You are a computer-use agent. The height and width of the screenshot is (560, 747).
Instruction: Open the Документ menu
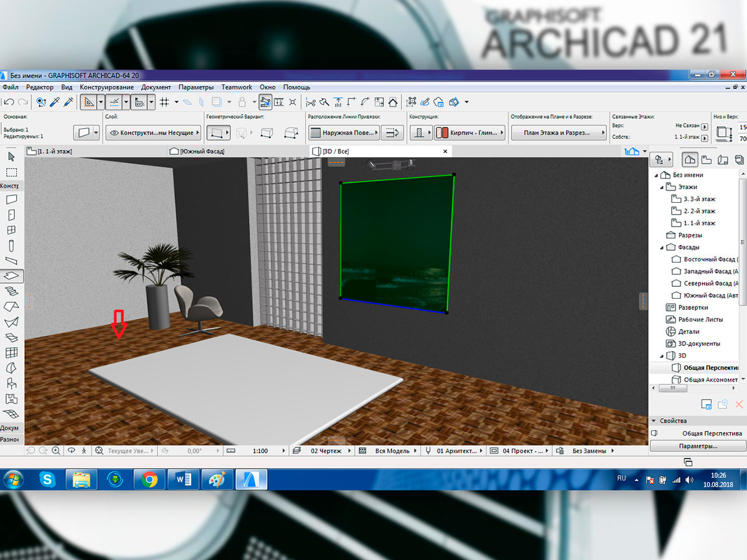click(156, 87)
